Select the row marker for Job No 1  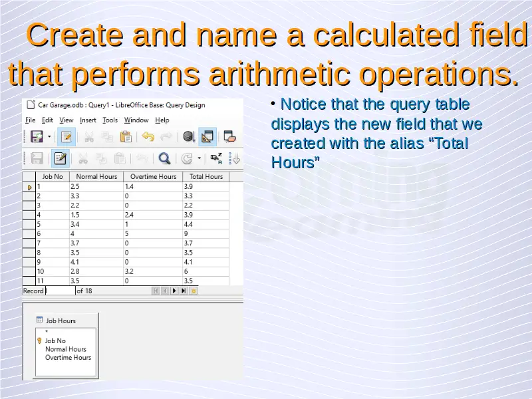[29, 187]
